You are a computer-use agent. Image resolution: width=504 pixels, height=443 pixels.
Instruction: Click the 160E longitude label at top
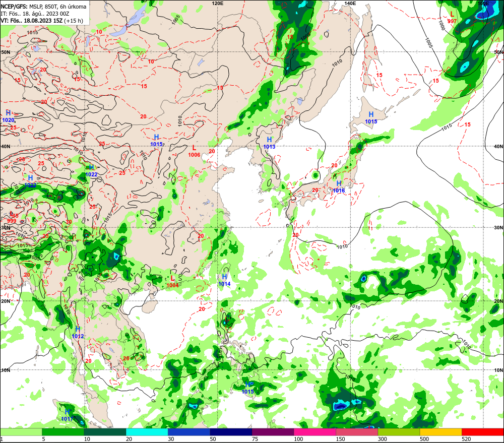(483, 3)
